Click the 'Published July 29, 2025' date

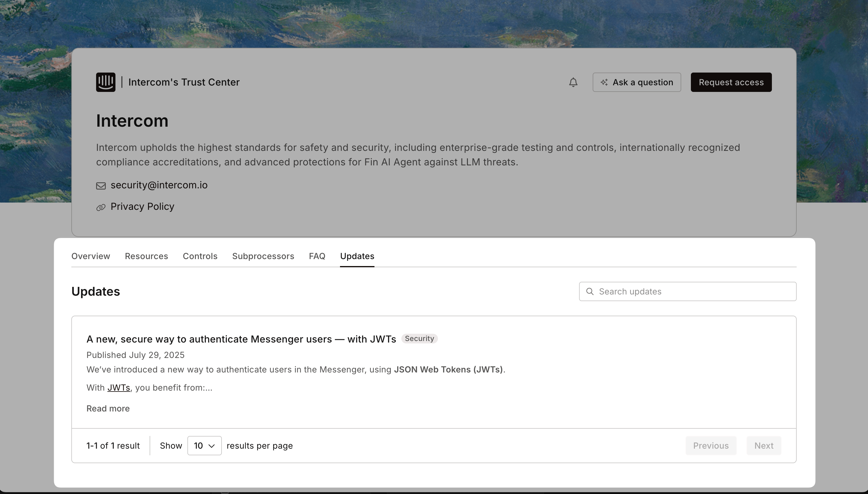click(135, 355)
